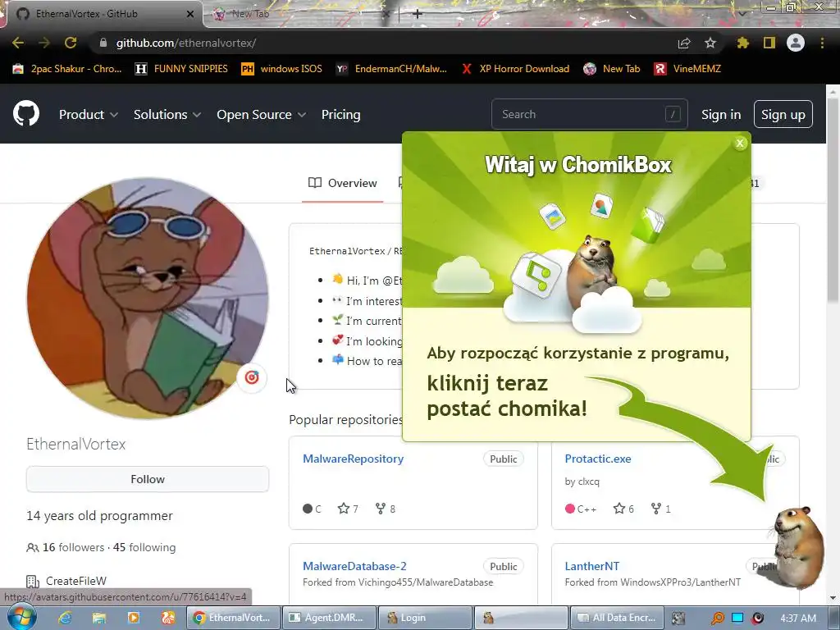This screenshot has width=840, height=630.
Task: Expand the Solutions dropdown menu
Action: (x=167, y=114)
